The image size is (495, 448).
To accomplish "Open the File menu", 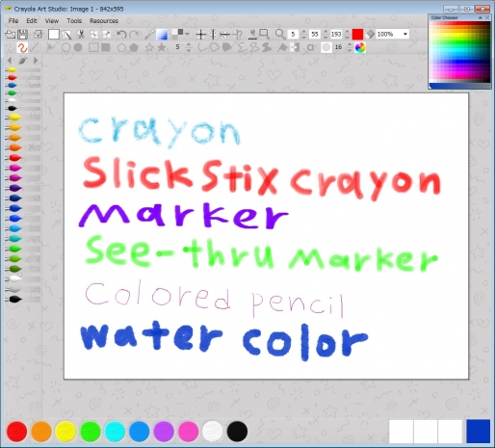I will pyautogui.click(x=13, y=21).
